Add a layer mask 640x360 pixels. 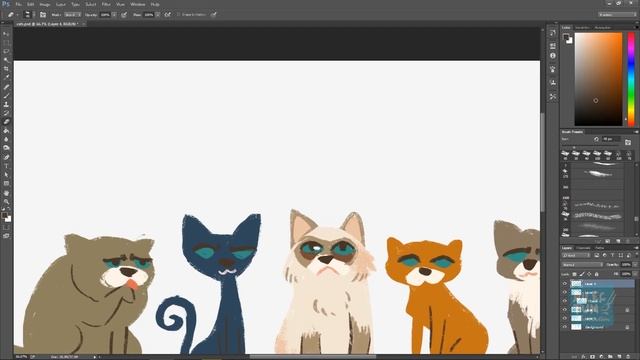click(x=592, y=356)
